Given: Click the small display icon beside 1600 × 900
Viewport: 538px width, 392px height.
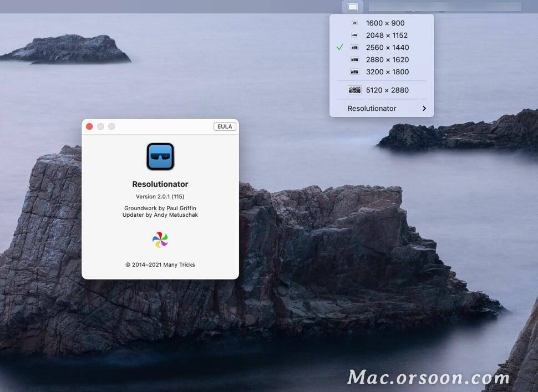Looking at the screenshot, I should point(354,23).
